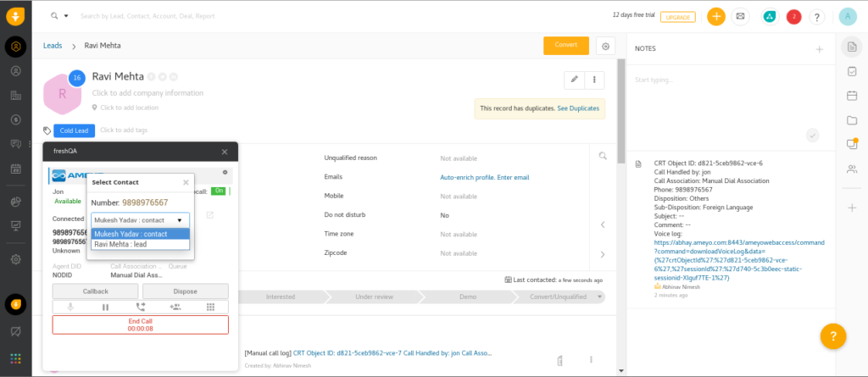Screen dimensions: 868x377
Task: Open the See Duplicates link
Action: (x=578, y=108)
